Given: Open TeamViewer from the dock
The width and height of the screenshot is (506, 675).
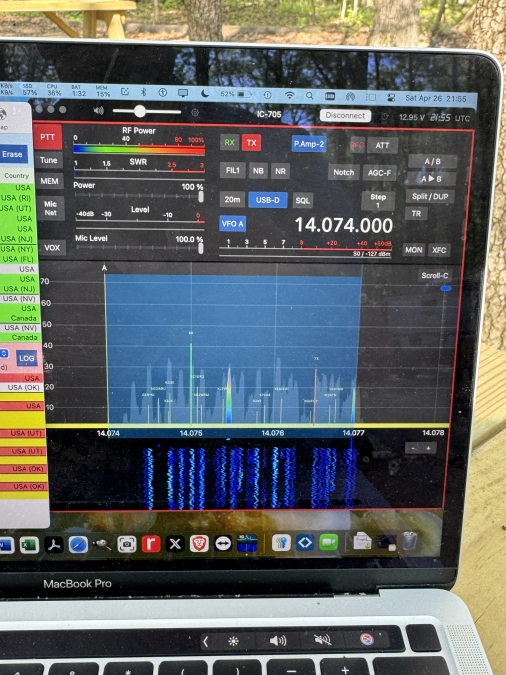Looking at the screenshot, I should coord(223,543).
